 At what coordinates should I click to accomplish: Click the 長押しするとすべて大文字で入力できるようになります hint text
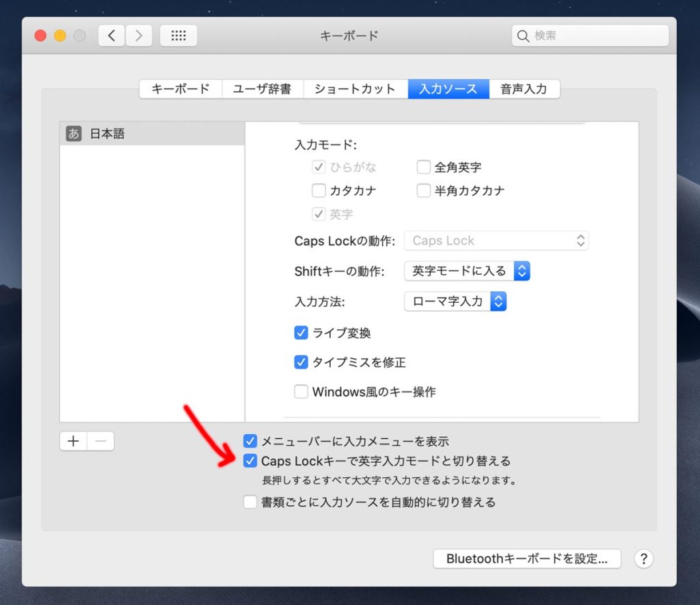[x=389, y=481]
